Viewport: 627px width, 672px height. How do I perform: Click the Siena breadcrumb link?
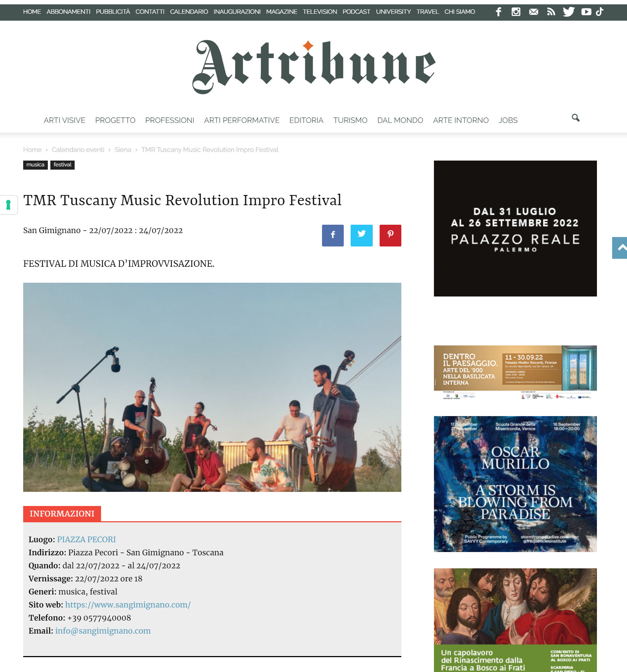[123, 150]
